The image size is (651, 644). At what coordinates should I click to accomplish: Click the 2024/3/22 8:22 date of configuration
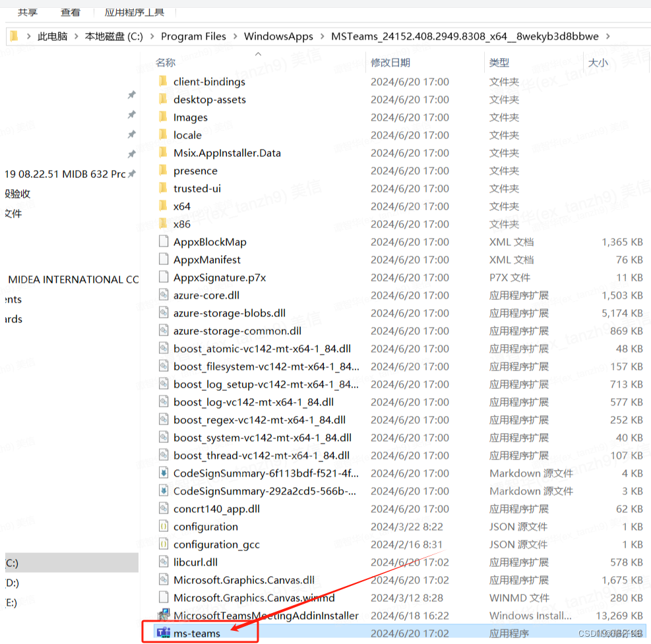(406, 527)
